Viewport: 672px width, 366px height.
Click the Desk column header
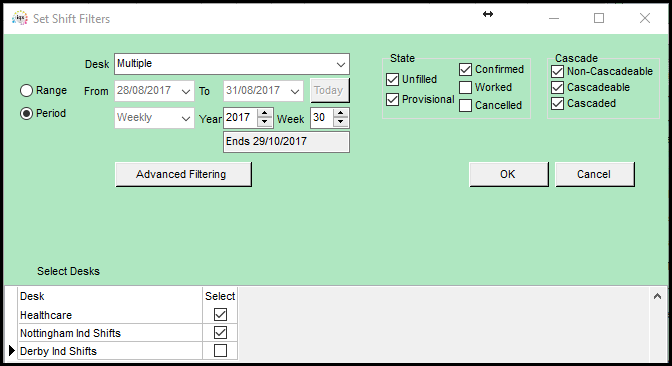[x=32, y=296]
